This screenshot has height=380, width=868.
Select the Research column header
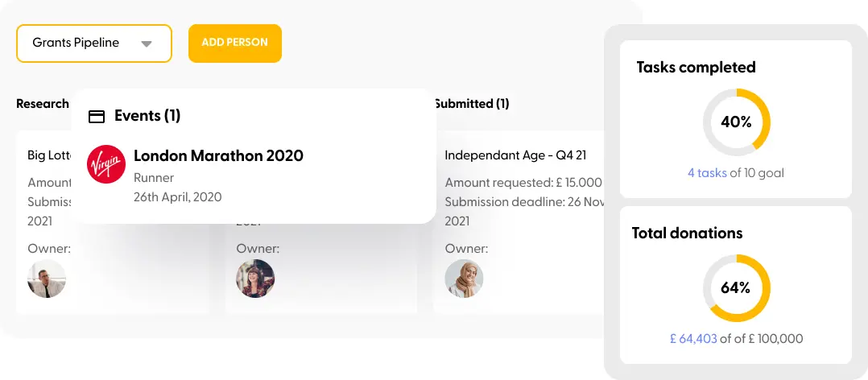tap(43, 104)
